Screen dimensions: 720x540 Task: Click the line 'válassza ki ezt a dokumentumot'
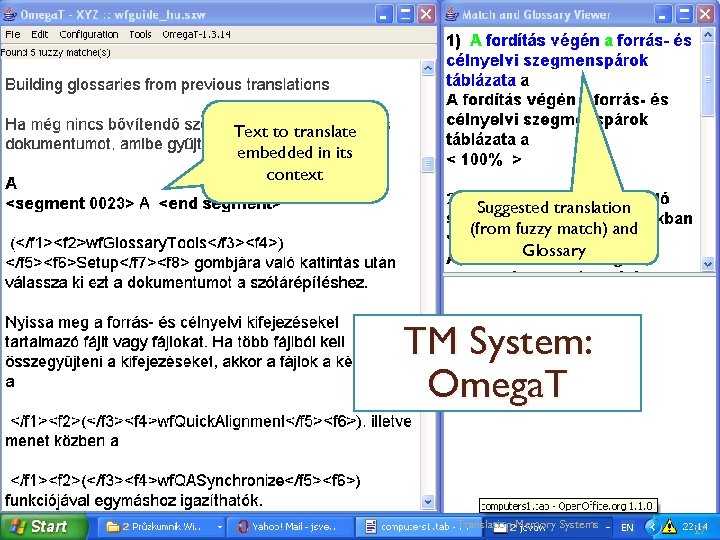pos(186,283)
